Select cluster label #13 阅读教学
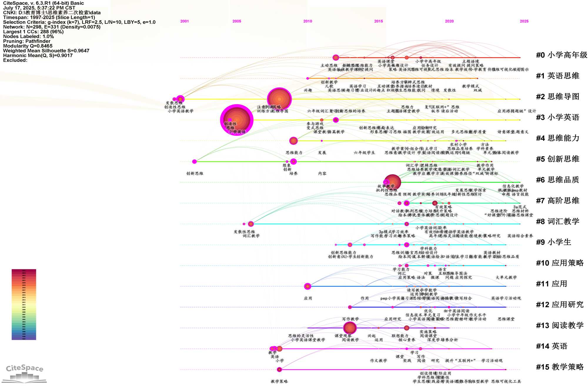This screenshot has width=588, height=387. (559, 325)
